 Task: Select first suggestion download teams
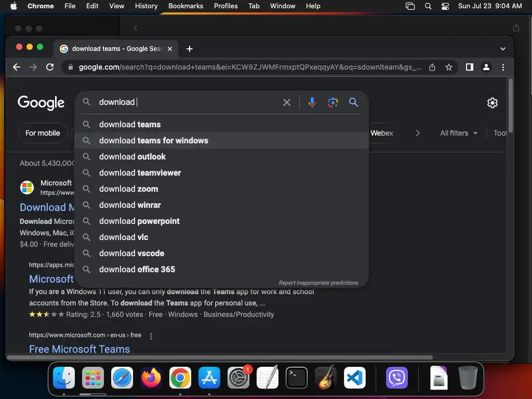click(221, 125)
